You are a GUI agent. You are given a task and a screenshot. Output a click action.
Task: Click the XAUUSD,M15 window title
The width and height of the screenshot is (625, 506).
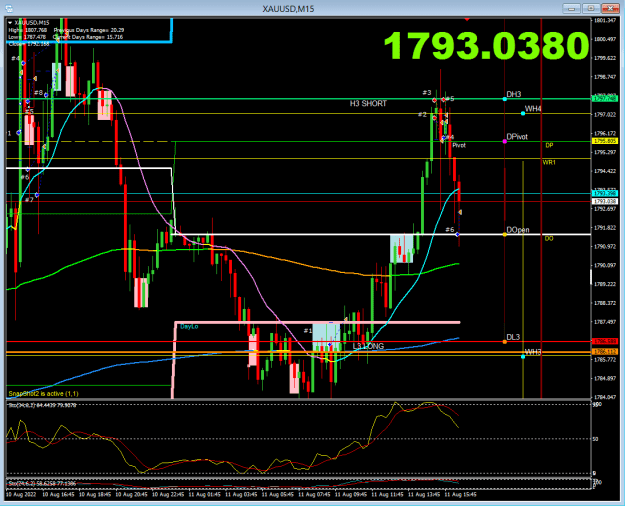point(289,9)
